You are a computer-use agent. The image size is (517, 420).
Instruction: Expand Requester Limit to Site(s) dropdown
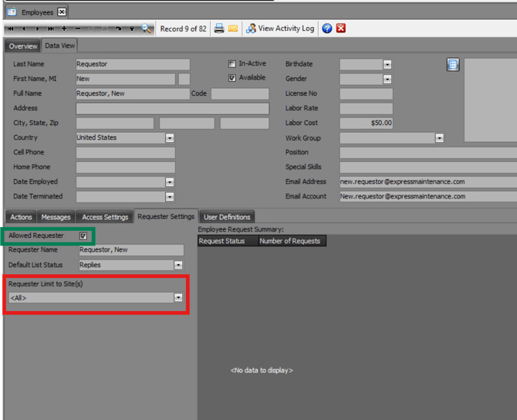(178, 297)
